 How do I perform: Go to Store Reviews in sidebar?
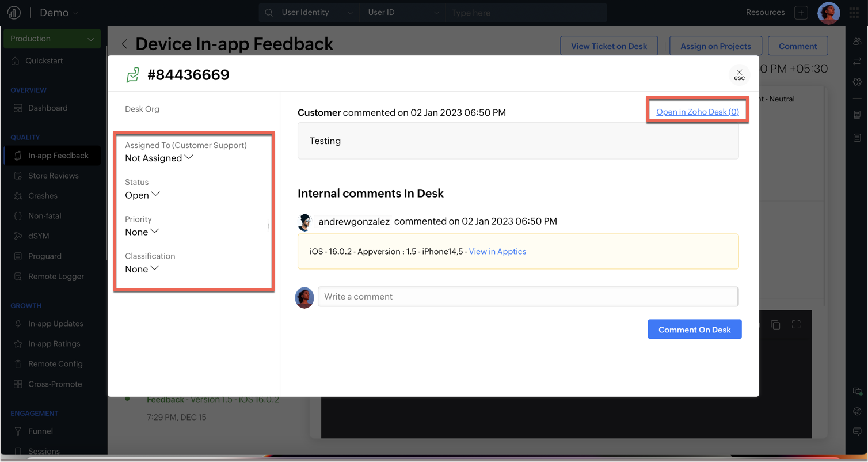[x=53, y=176]
